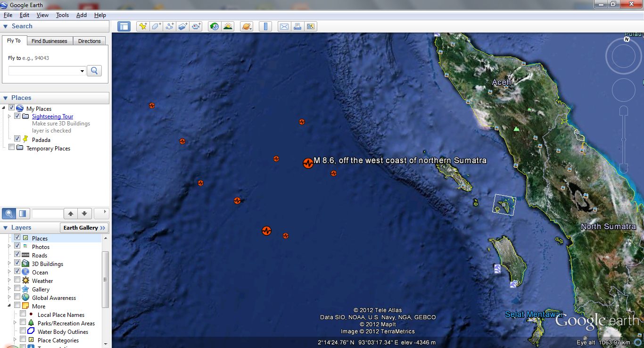
Task: Move selected place up with up arrow
Action: click(x=71, y=214)
